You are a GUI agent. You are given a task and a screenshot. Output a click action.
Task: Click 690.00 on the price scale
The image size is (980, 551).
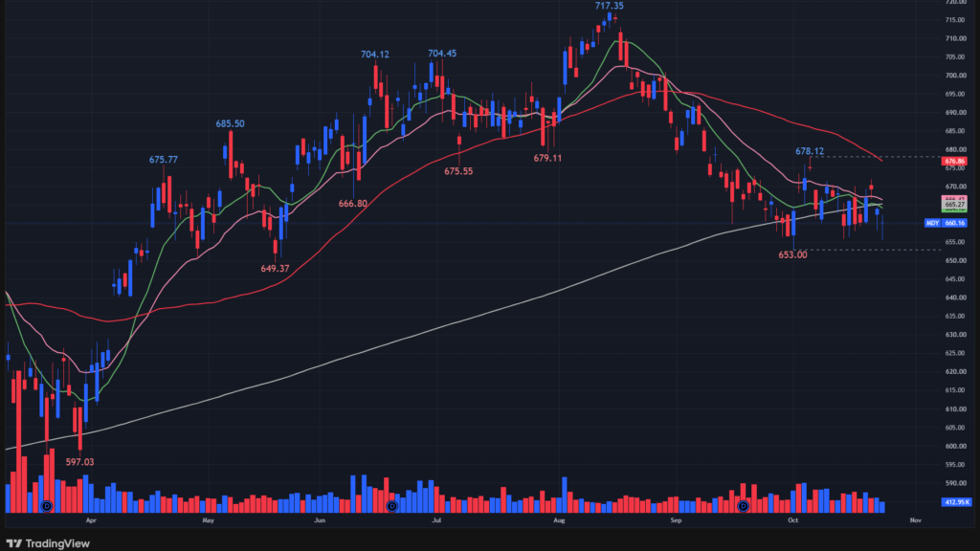tap(955, 113)
